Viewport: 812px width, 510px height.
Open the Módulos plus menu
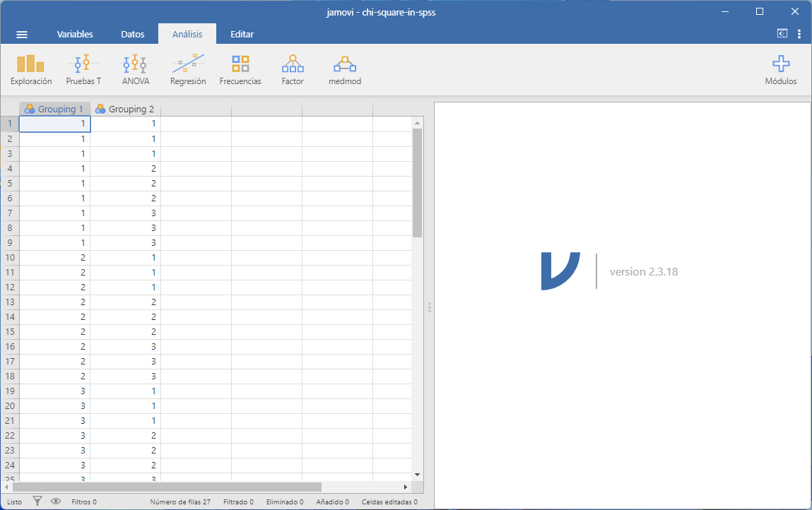point(780,70)
